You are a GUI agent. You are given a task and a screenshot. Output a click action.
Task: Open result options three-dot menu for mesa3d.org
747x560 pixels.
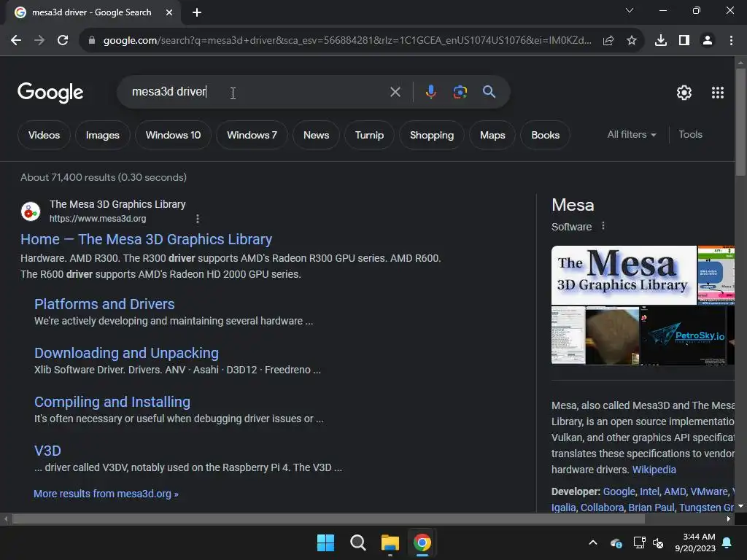click(197, 219)
